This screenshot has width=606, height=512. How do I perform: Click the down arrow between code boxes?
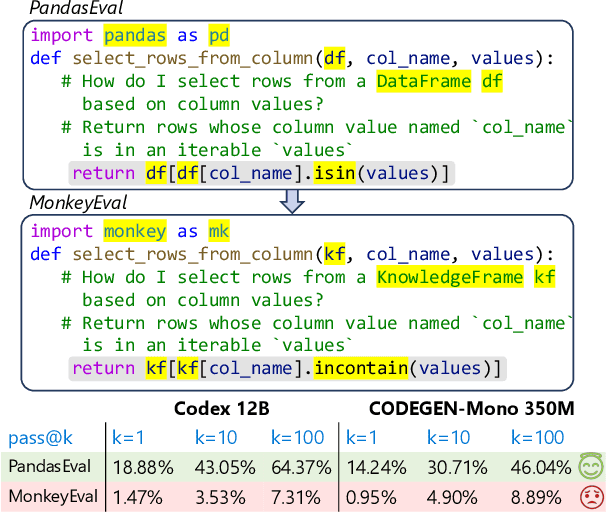[x=291, y=202]
